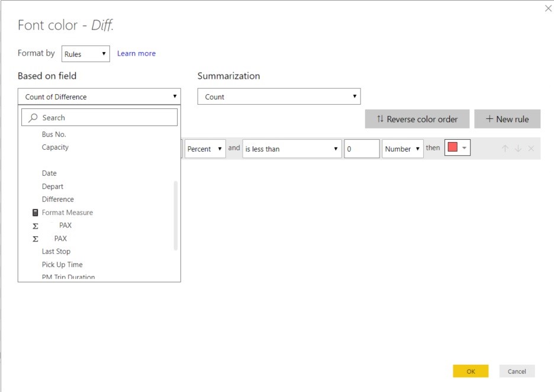Add a New rule
The height and width of the screenshot is (392, 554).
coord(507,119)
